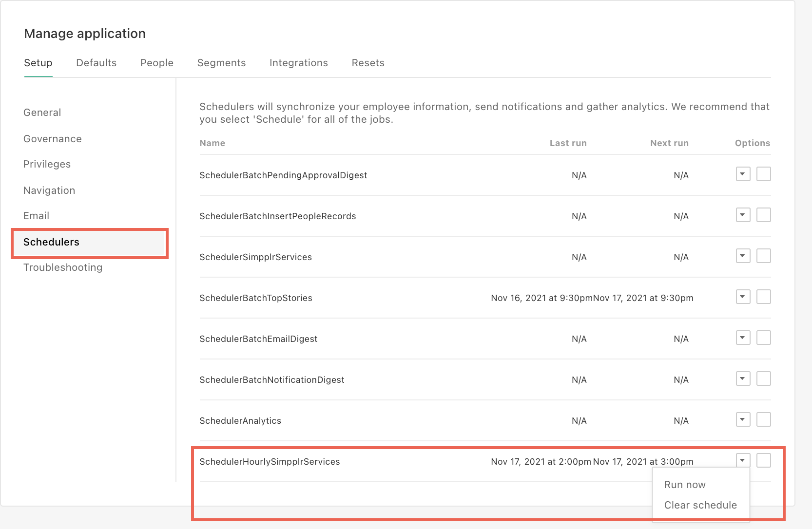The height and width of the screenshot is (529, 812).
Task: Switch to the Setup tab
Action: click(38, 63)
